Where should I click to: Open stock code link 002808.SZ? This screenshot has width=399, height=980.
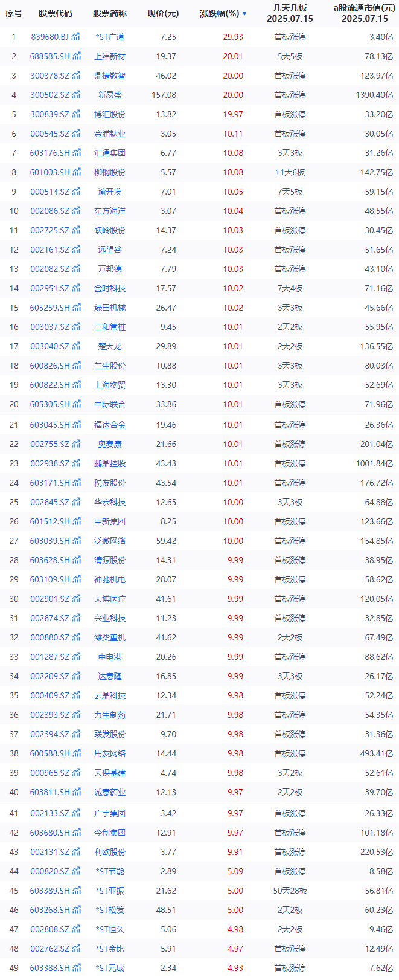(50, 929)
